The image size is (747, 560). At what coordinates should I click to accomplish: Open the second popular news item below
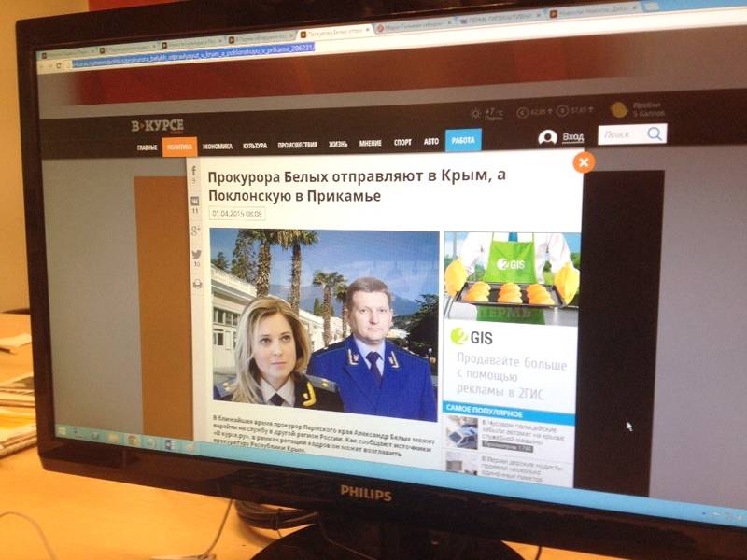(x=521, y=469)
